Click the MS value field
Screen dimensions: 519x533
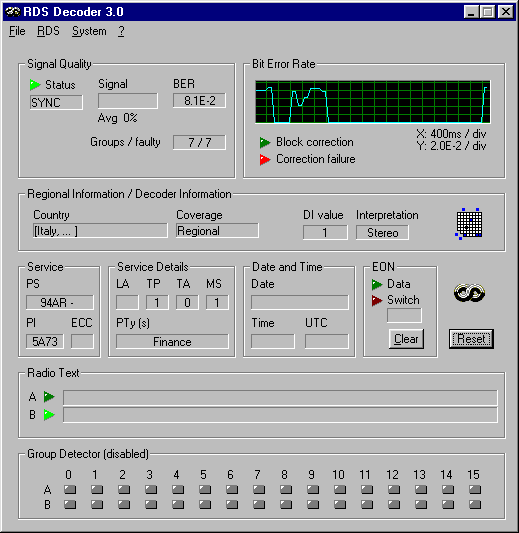point(217,302)
